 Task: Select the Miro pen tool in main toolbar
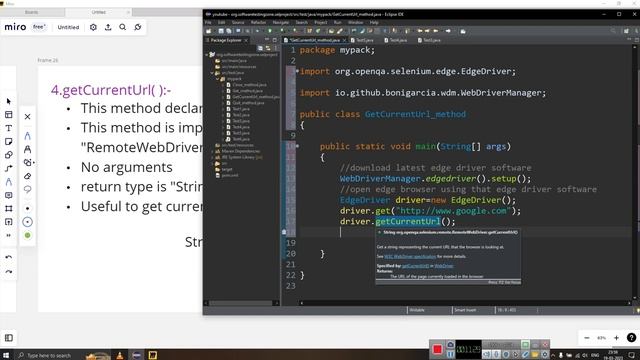coord(9,182)
